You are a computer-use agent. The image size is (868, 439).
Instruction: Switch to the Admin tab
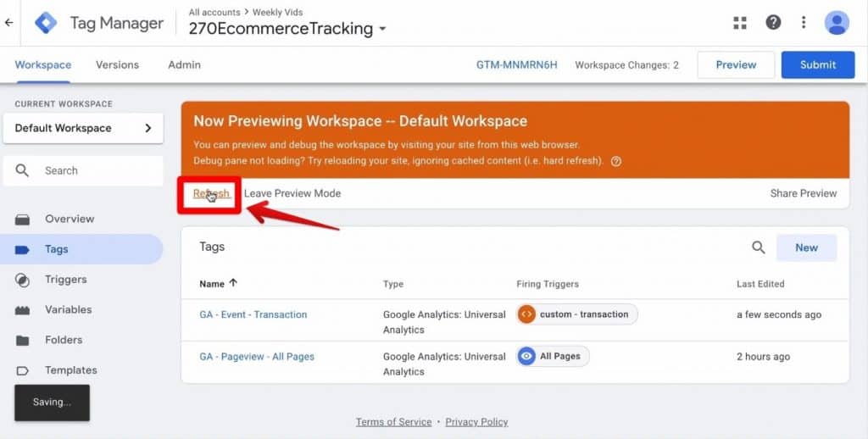(x=184, y=64)
